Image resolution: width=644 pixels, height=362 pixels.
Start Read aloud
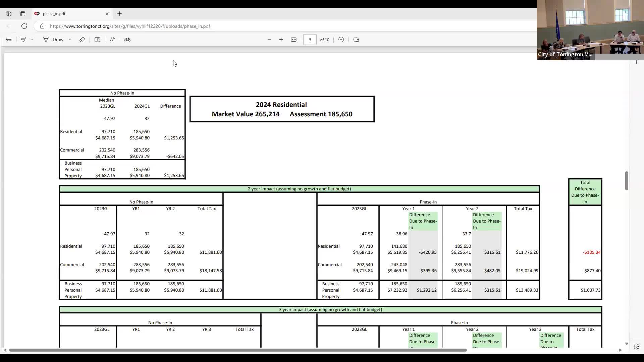pyautogui.click(x=112, y=40)
